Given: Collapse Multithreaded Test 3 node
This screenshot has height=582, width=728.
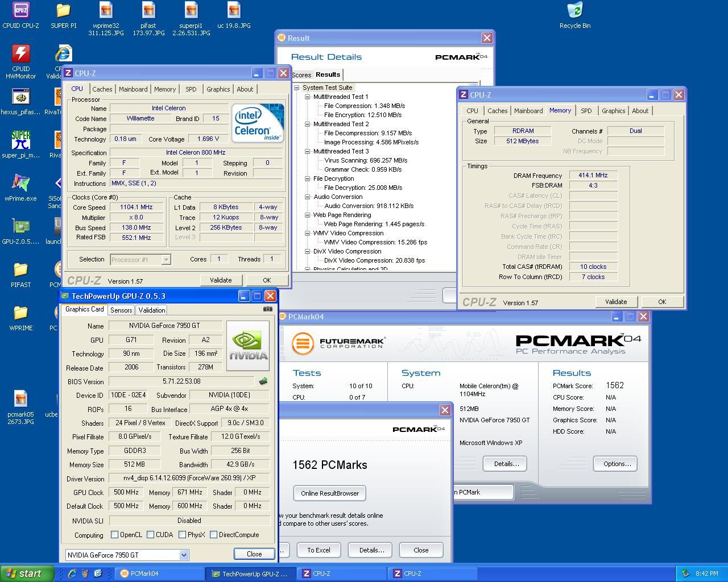Looking at the screenshot, I should [x=308, y=151].
